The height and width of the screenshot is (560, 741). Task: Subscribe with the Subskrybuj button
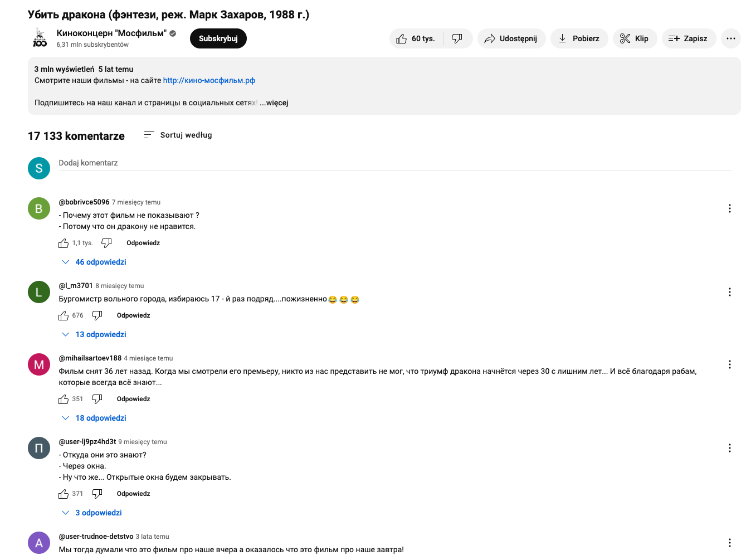[218, 38]
